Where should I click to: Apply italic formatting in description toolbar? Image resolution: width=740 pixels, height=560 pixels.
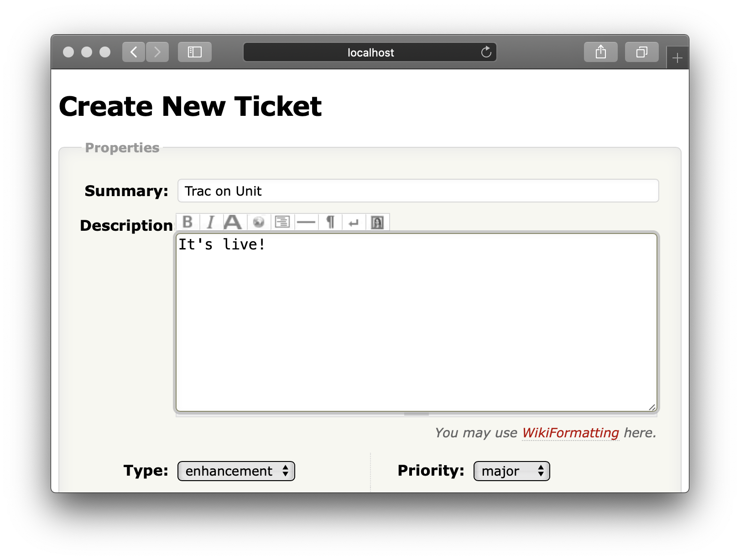pyautogui.click(x=211, y=222)
